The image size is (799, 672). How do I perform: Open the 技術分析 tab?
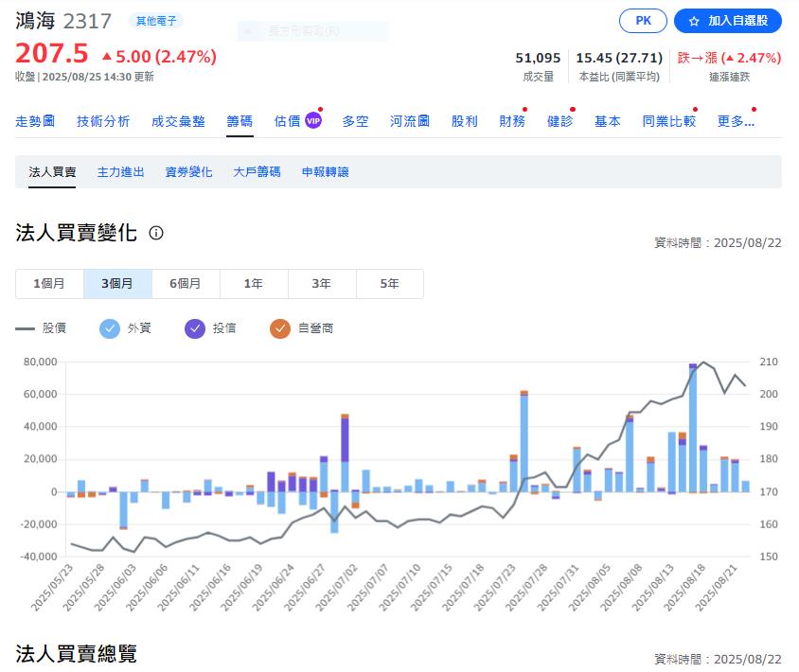[103, 121]
